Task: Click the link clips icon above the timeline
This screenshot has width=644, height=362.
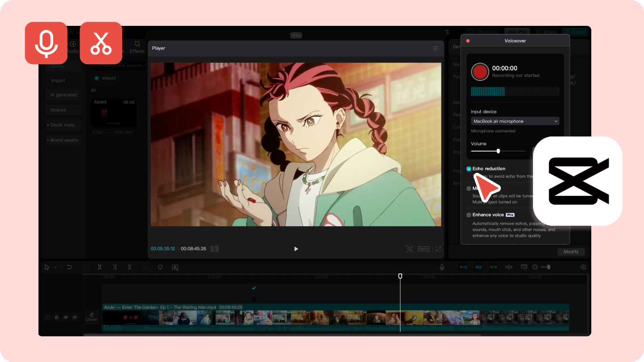Action: 493,267
